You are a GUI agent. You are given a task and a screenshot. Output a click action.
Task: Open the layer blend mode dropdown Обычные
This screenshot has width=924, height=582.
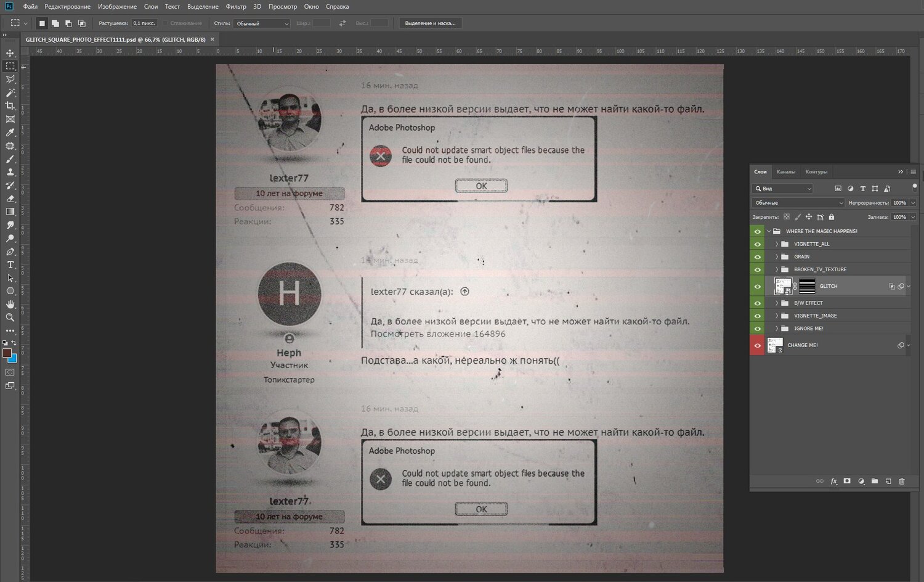click(x=798, y=203)
